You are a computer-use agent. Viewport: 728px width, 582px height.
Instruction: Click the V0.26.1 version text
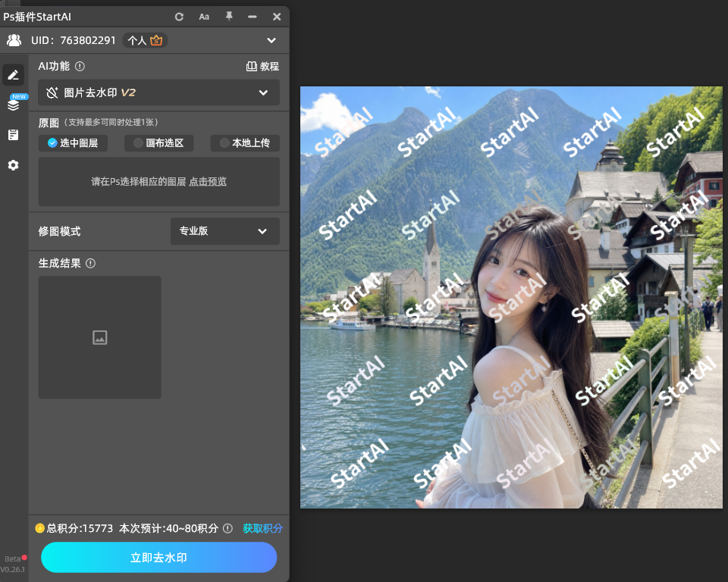[x=13, y=569]
